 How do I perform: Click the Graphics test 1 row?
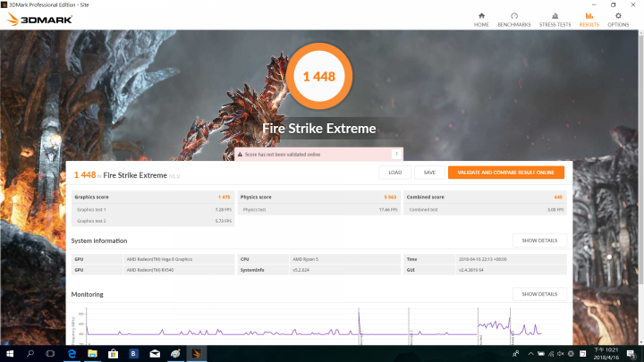pos(153,210)
